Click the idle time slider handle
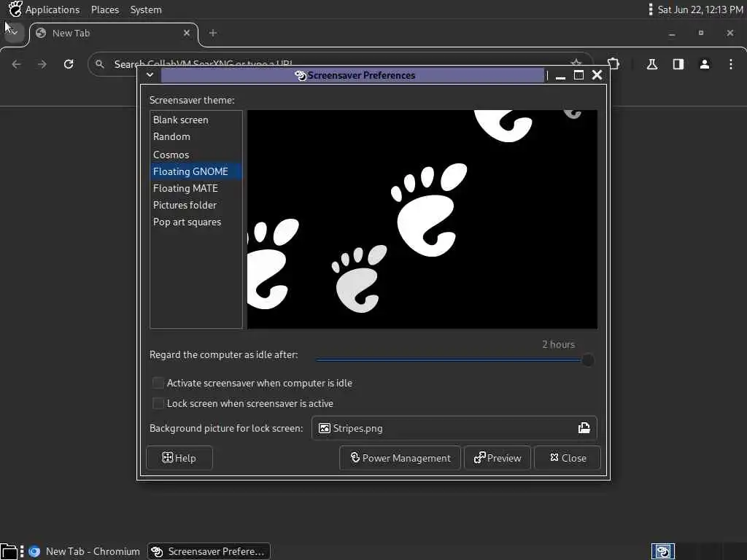This screenshot has height=560, width=747. (588, 360)
